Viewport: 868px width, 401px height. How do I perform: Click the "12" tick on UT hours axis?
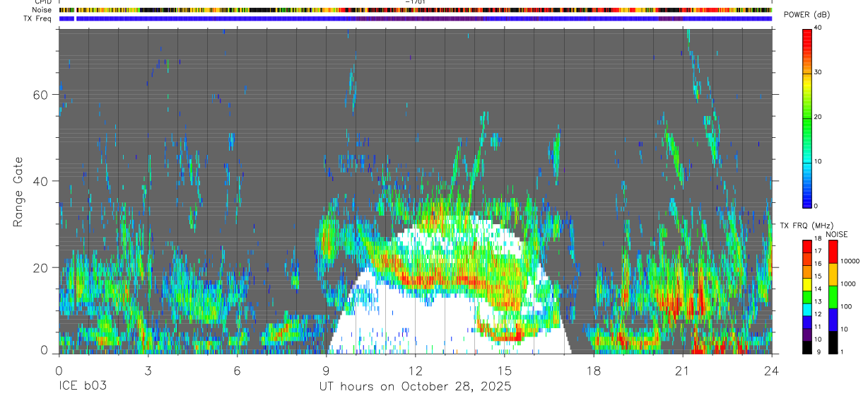pos(415,370)
